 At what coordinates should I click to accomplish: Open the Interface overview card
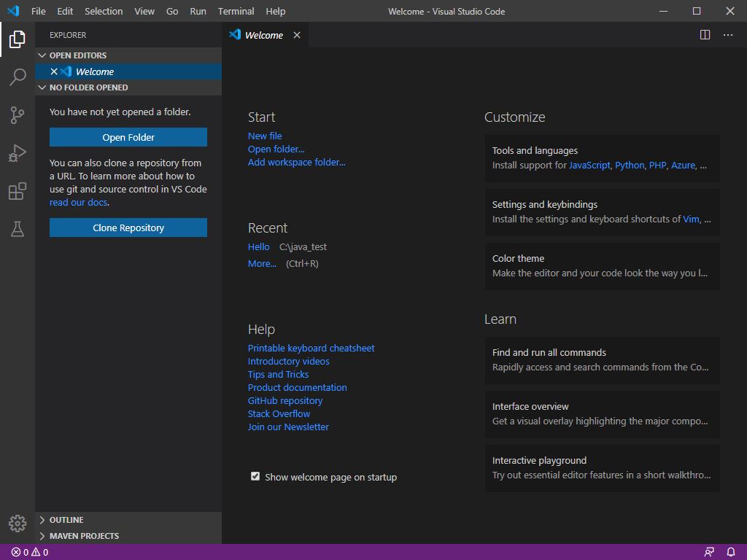(x=602, y=414)
